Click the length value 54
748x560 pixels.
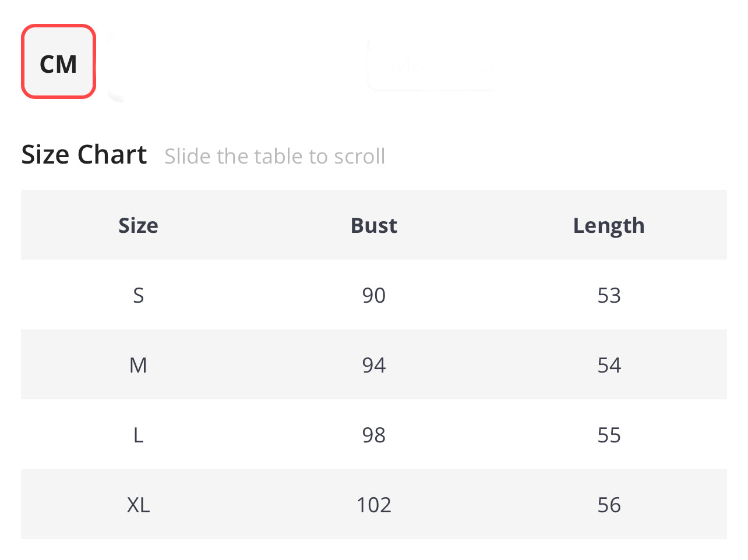(609, 365)
